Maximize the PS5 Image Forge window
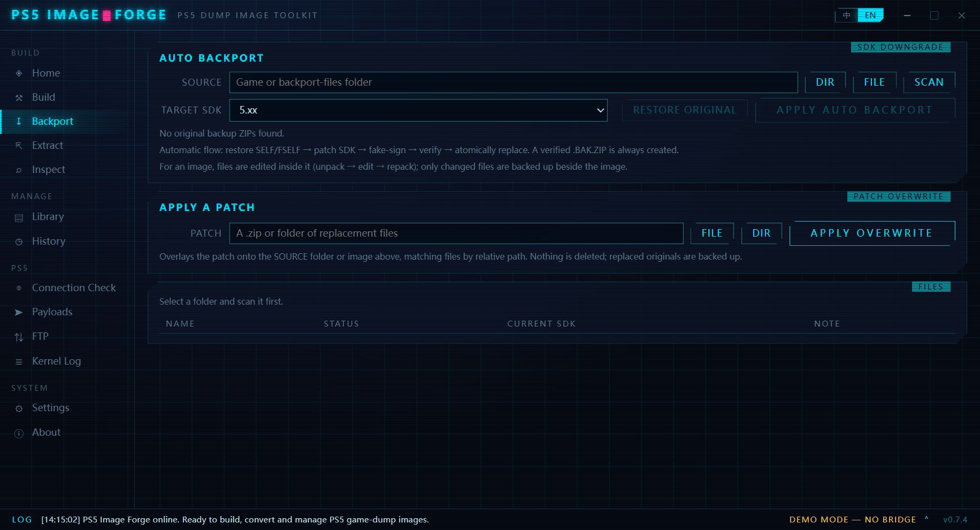Screen dimensions: 980x530 coord(935,16)
